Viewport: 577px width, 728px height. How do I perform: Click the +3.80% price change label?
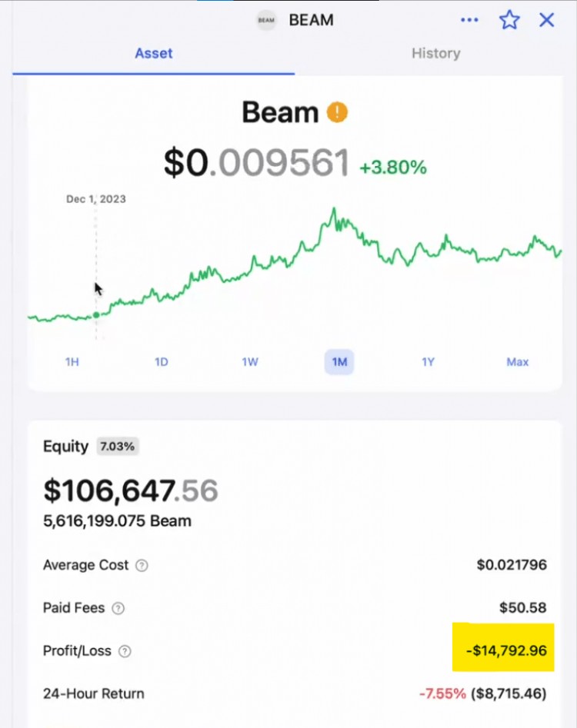click(392, 167)
